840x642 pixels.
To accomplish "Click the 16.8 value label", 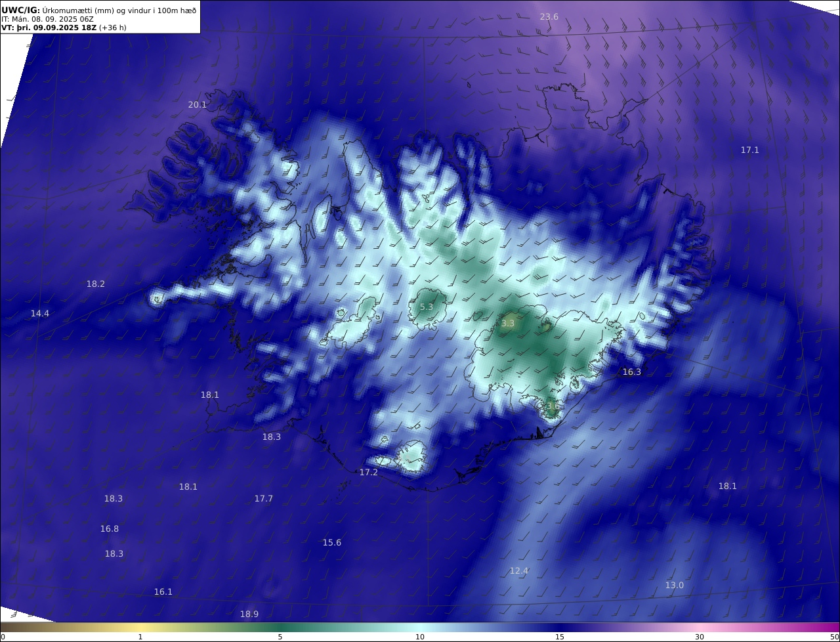I will tap(110, 528).
